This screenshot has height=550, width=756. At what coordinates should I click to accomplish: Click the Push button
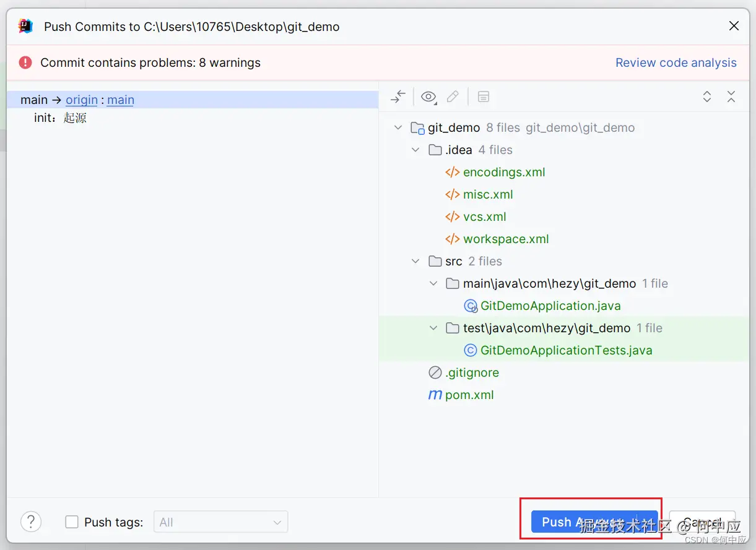point(584,522)
